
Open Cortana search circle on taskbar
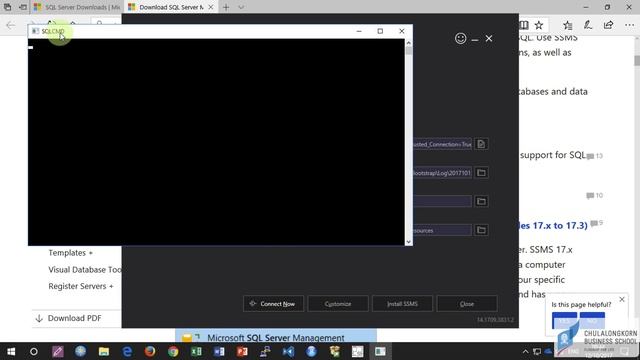click(34, 351)
